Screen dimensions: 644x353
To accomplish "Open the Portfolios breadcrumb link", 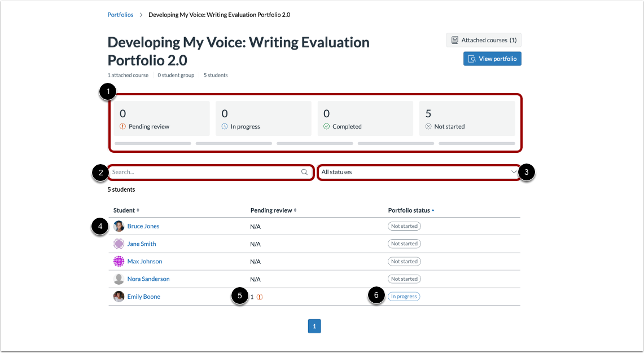I will (x=120, y=15).
